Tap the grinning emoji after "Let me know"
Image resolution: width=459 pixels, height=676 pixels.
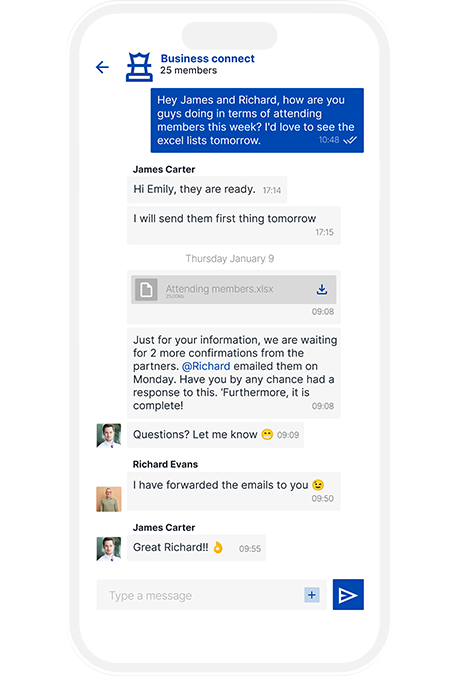(267, 435)
